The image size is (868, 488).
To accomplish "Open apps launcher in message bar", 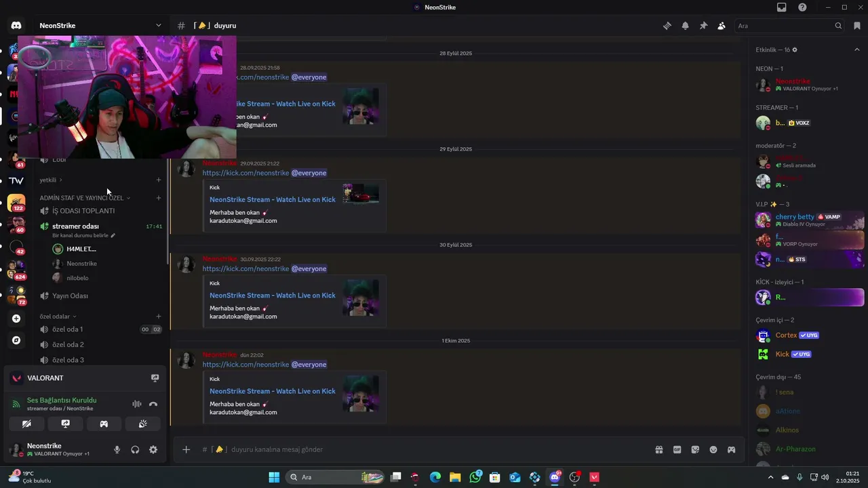I will pyautogui.click(x=732, y=449).
